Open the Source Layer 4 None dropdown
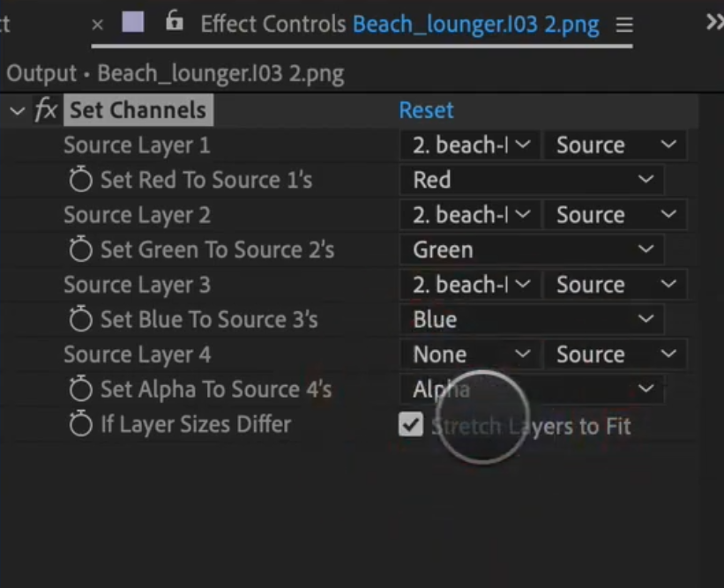 tap(470, 355)
